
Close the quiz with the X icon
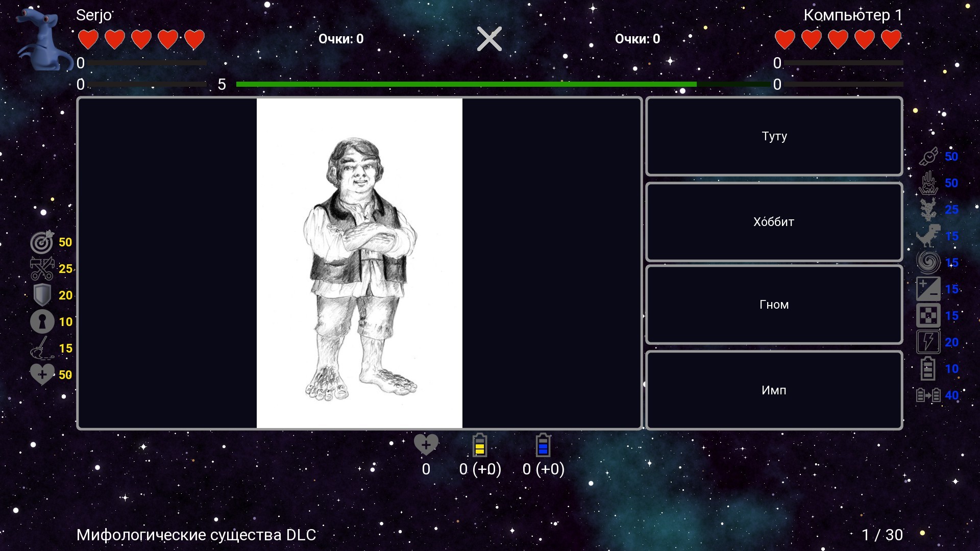(x=489, y=39)
